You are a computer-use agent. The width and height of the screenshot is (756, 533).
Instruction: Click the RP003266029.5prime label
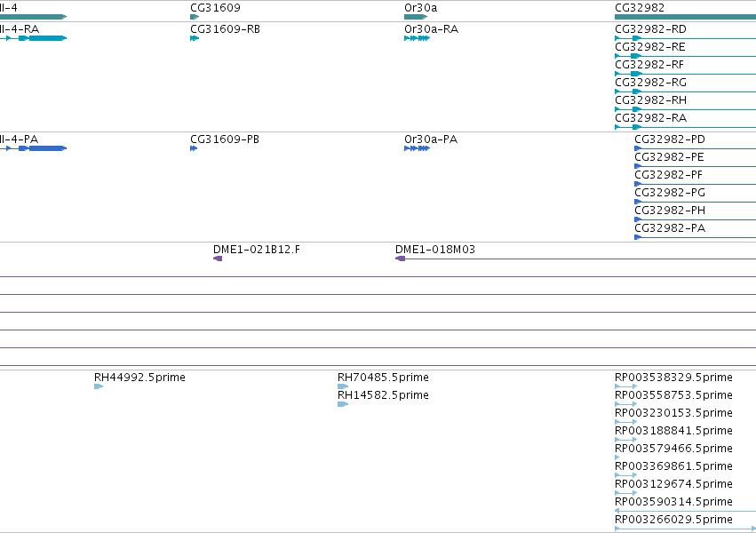click(x=673, y=520)
